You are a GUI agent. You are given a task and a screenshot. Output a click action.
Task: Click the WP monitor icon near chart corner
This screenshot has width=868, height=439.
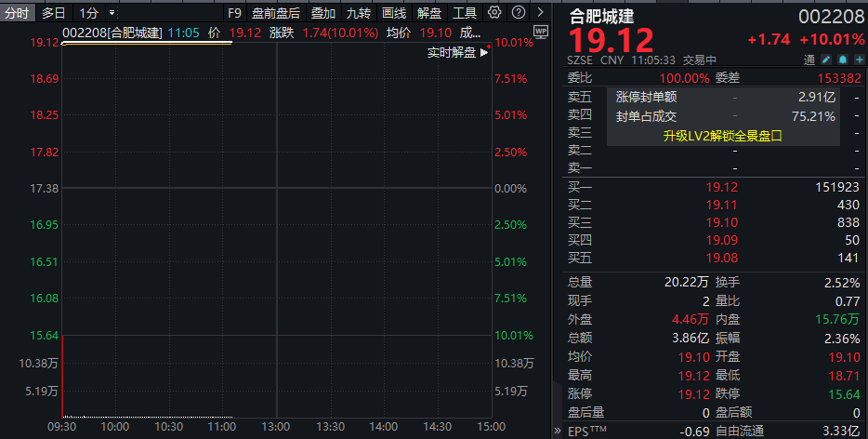click(541, 33)
